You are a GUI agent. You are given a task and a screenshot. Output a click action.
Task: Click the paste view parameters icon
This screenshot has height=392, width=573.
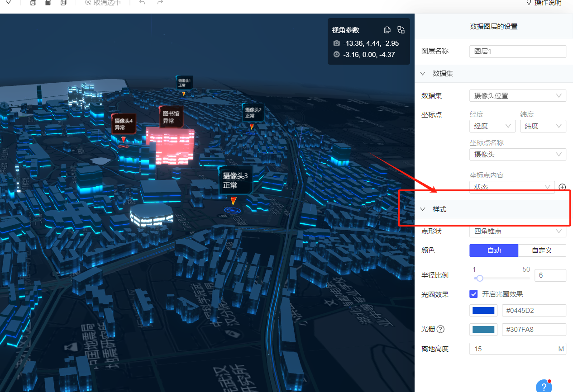tap(401, 30)
